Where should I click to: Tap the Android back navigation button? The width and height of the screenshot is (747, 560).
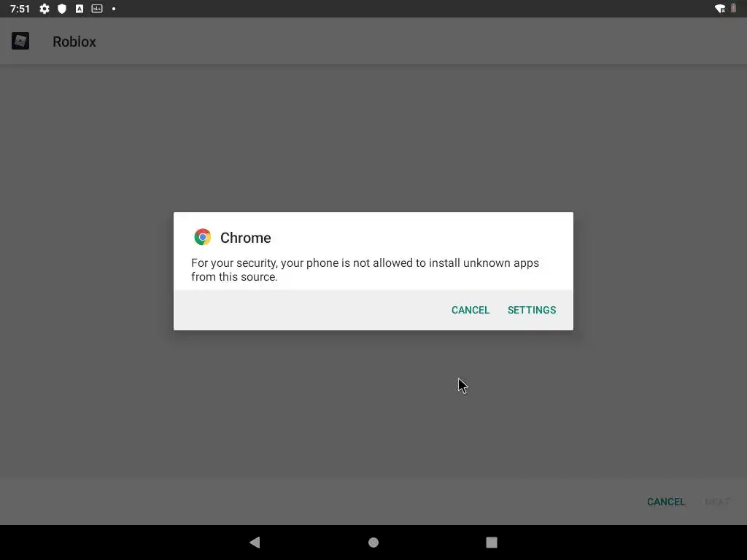click(x=255, y=542)
